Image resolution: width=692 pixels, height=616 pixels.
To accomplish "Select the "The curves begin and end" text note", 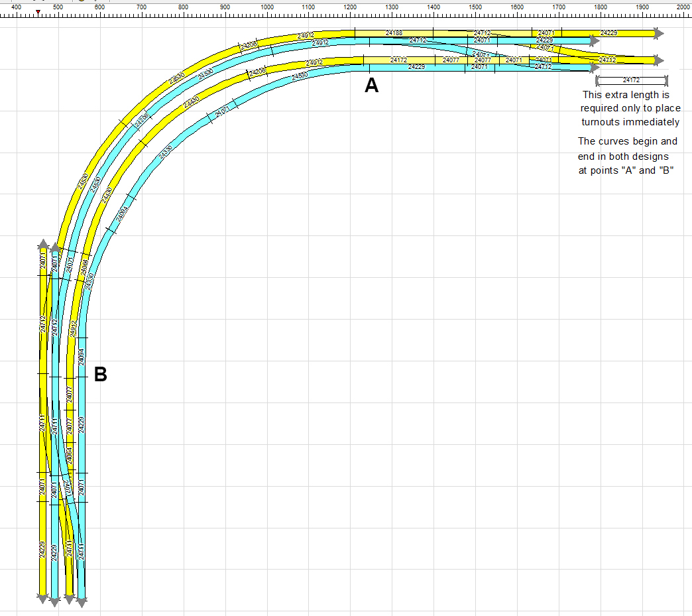I will 626,155.
